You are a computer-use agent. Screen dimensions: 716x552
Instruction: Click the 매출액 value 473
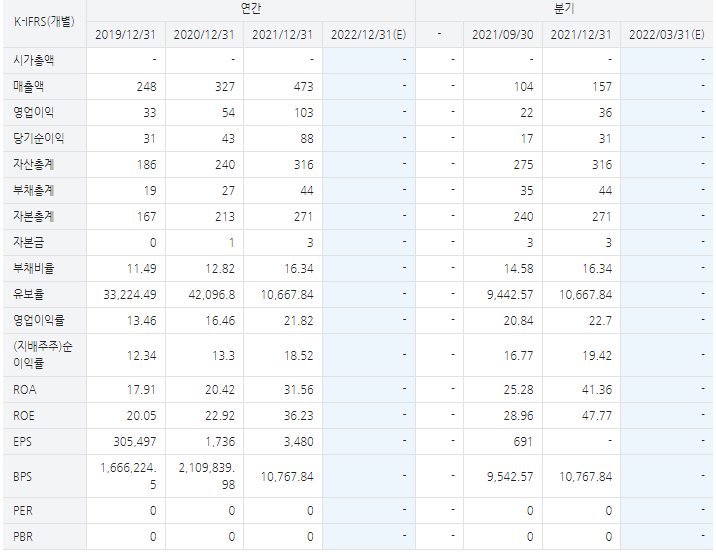304,87
